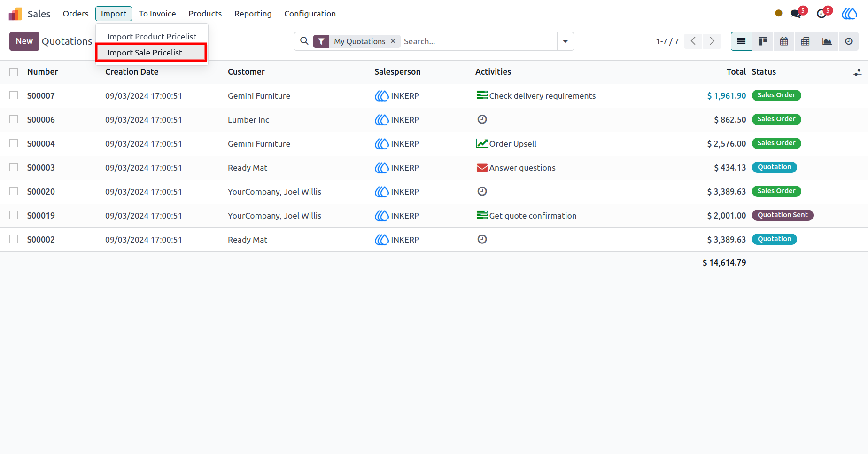Screen dimensions: 868x454
Task: Click the New quotation button
Action: [x=24, y=41]
